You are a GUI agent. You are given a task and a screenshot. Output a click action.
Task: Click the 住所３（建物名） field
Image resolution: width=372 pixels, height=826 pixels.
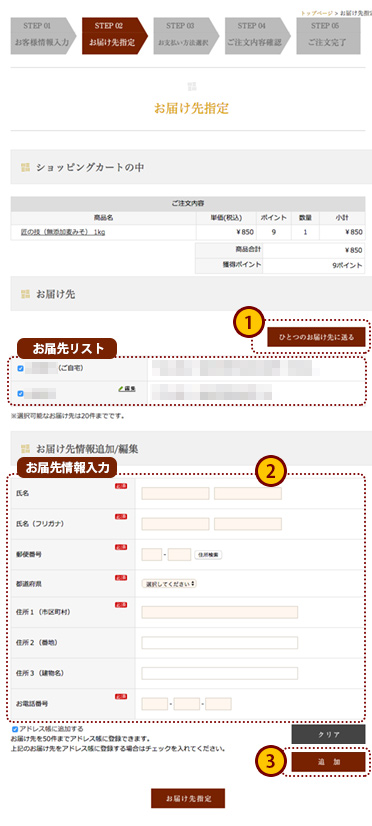point(220,673)
